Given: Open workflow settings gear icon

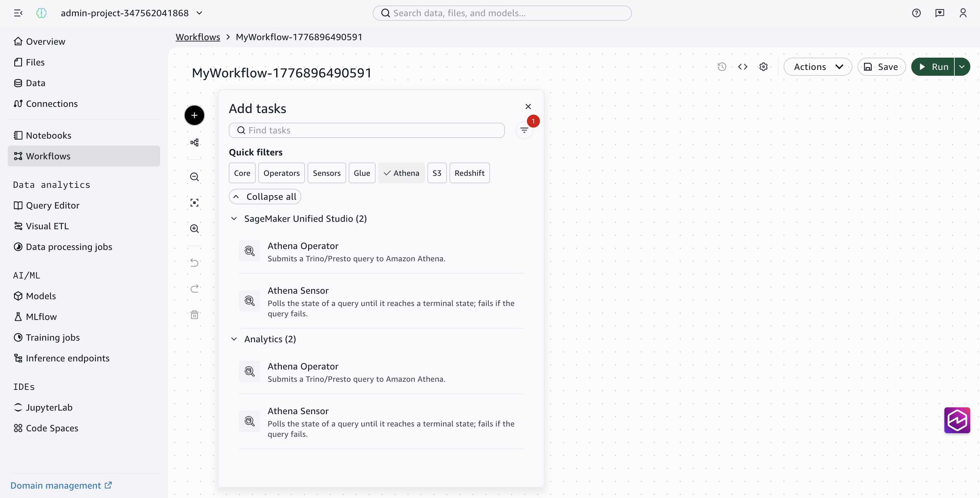Looking at the screenshot, I should pos(764,67).
